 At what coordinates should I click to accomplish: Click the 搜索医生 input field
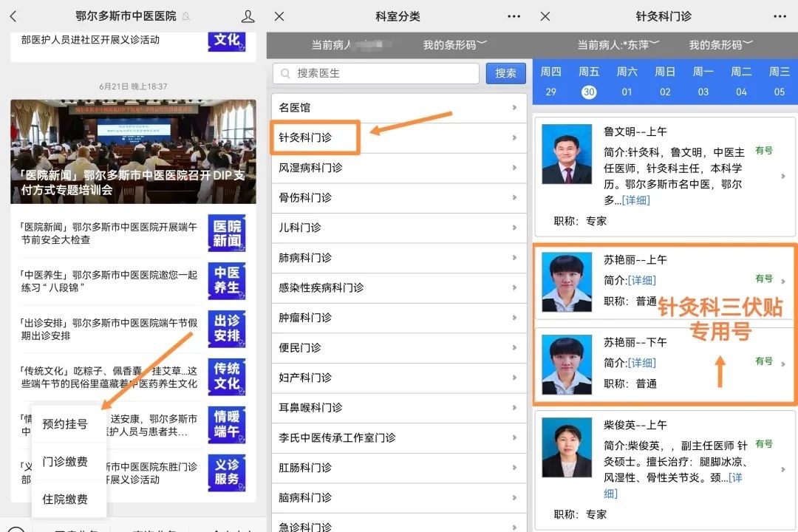tap(377, 73)
